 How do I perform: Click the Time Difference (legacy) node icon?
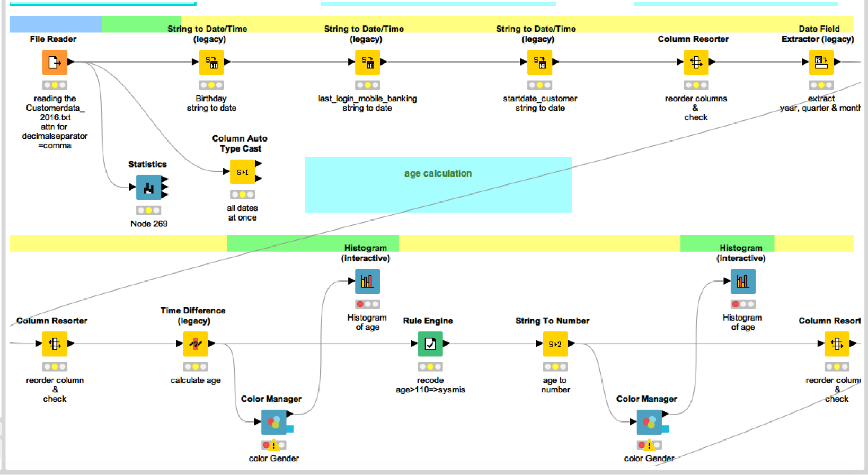[x=196, y=344]
